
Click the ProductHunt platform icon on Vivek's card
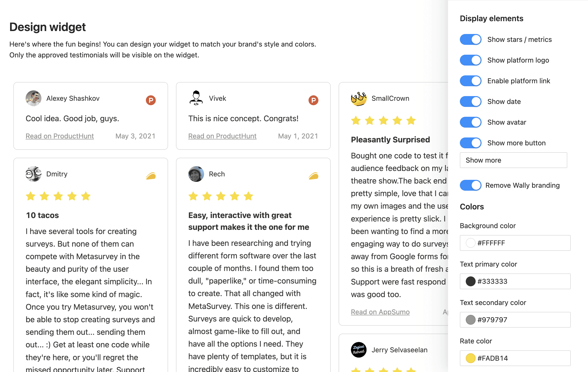313,100
